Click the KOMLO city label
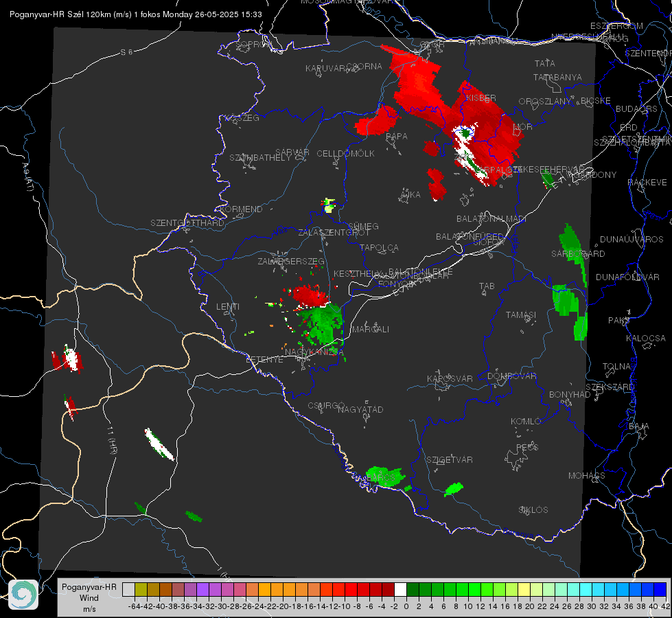The width and height of the screenshot is (672, 618). tap(526, 422)
